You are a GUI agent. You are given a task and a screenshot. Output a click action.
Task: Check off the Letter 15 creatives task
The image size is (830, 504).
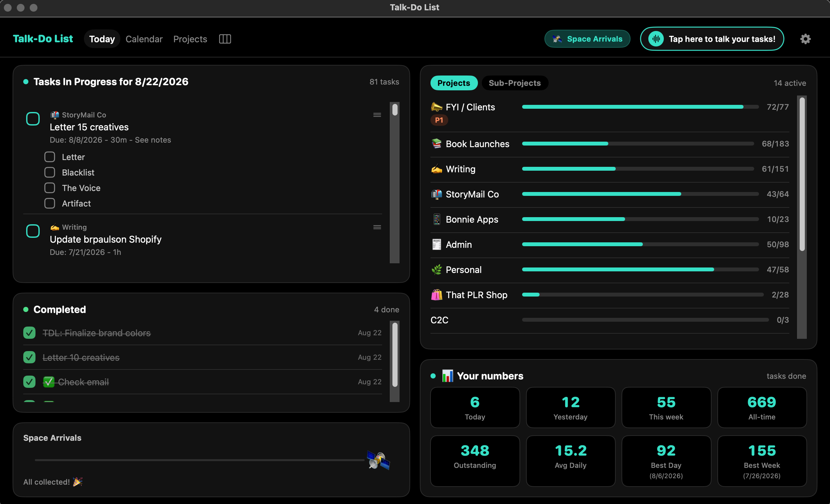pos(33,119)
